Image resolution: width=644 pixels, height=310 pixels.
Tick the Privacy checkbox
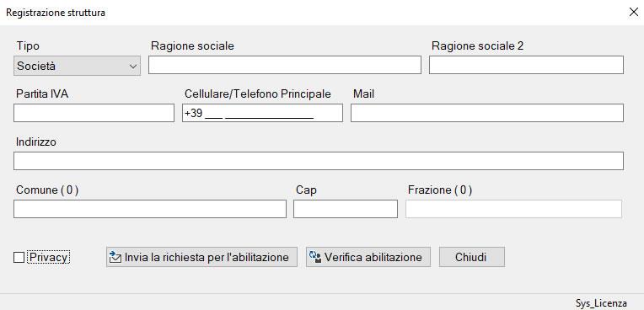(19, 258)
